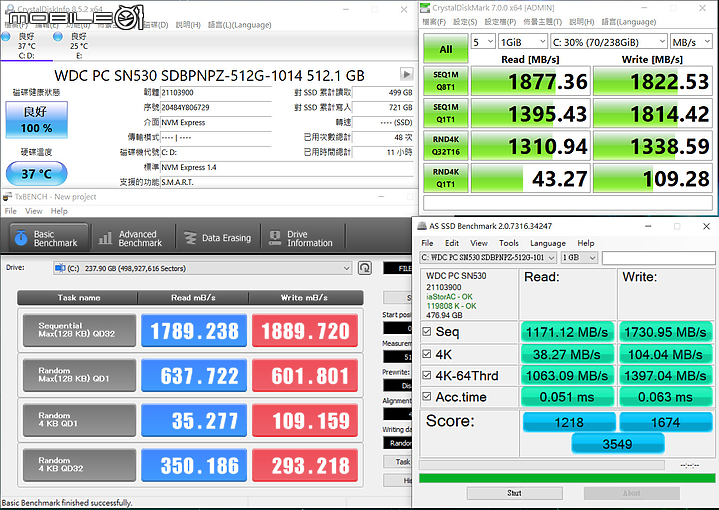Open AS SSD Tools menu
Viewport: 719px width, 510px height.
tap(509, 243)
